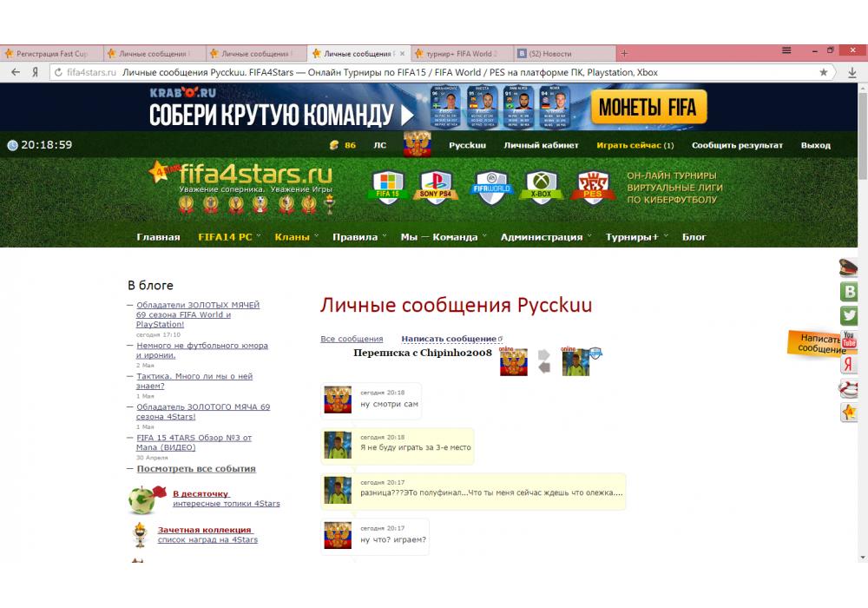Go to Главная menu item
Image resolution: width=868 pixels, height=608 pixels.
click(158, 237)
